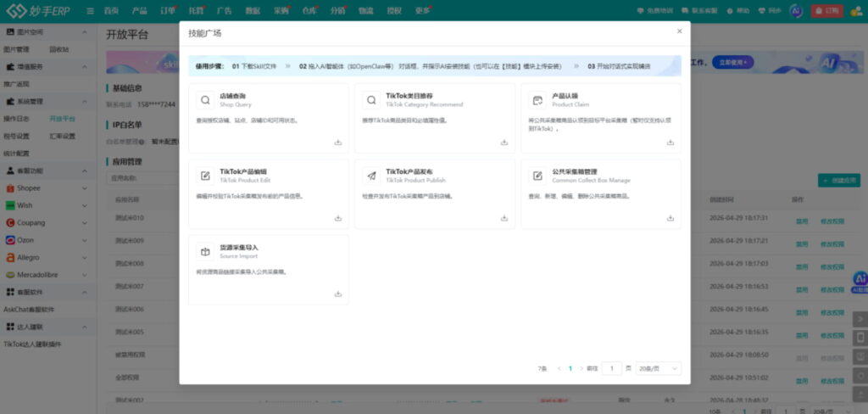Expand the Coupang sidebar section
The height and width of the screenshot is (414, 868).
click(85, 223)
